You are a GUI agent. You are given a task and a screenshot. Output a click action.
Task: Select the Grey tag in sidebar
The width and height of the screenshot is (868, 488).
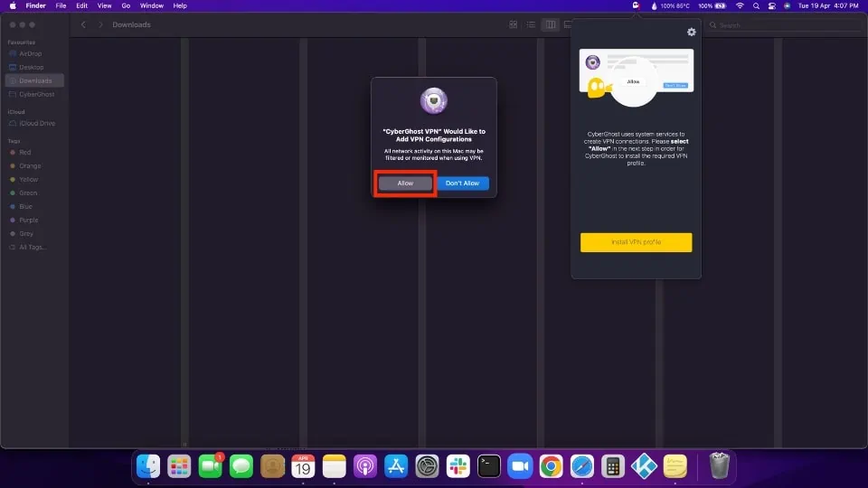coord(34,233)
